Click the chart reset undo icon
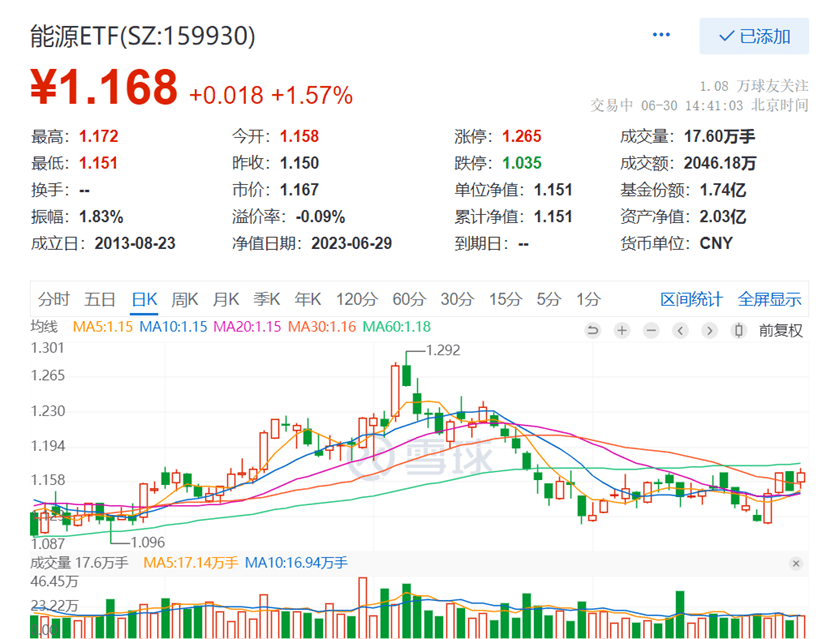Image resolution: width=831 pixels, height=639 pixels. (593, 331)
